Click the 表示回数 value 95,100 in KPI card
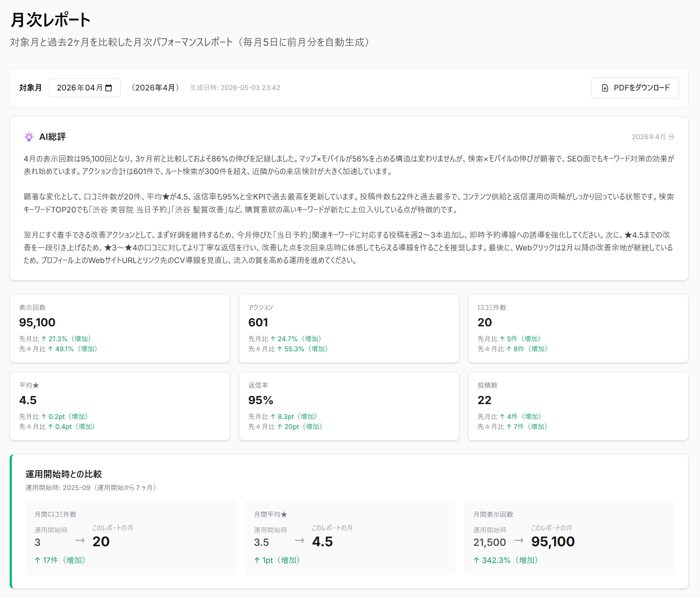 pyautogui.click(x=37, y=322)
